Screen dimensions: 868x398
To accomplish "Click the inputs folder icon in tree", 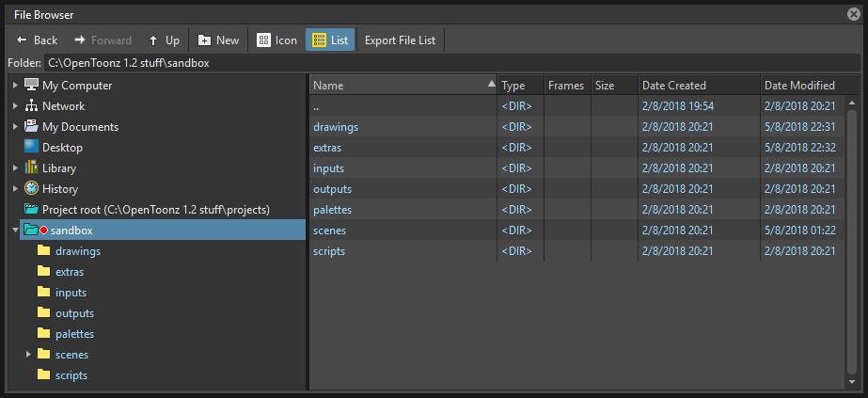I will pyautogui.click(x=44, y=293).
